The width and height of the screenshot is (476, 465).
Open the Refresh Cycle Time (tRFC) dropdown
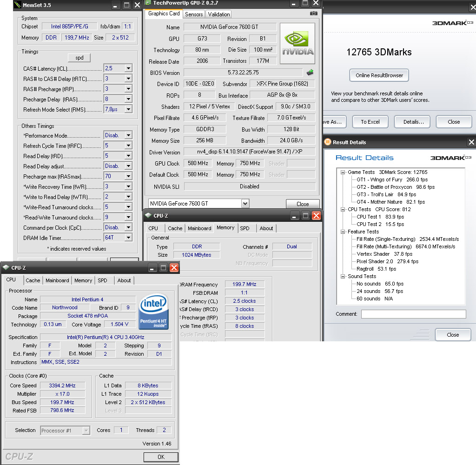[128, 146]
